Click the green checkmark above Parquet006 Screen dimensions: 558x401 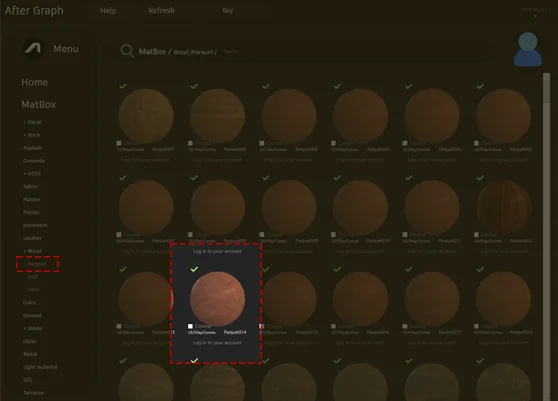pyautogui.click(x=480, y=86)
